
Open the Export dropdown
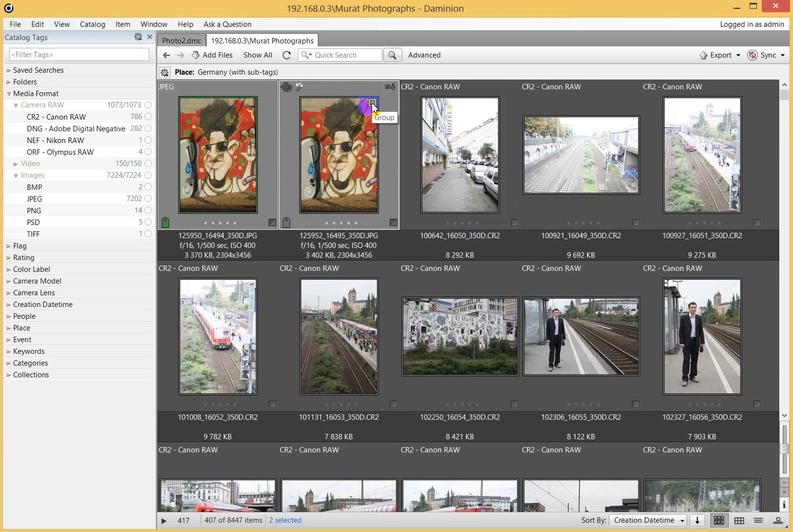(720, 55)
